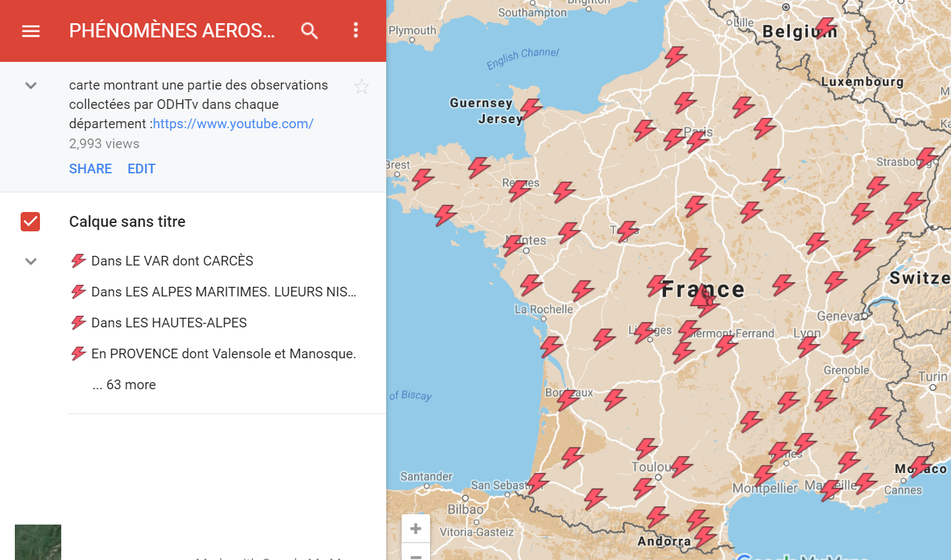Select the lightning marker near Guernsey Jersey
Viewport: 951px width, 560px height.
pyautogui.click(x=531, y=110)
